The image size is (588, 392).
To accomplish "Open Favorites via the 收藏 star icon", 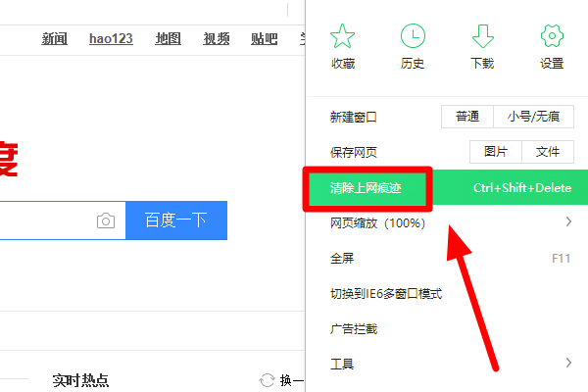I will (342, 36).
